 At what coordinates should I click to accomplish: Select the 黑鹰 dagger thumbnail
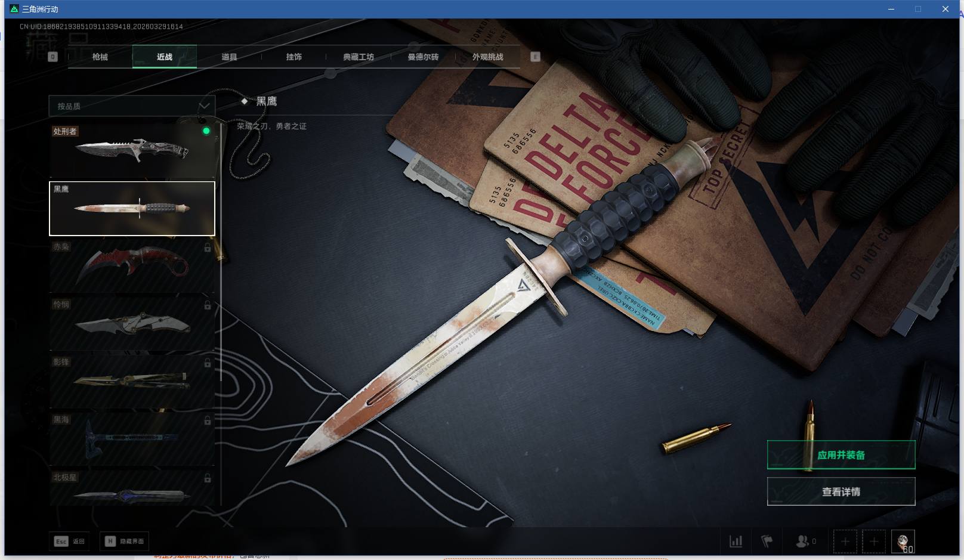(x=132, y=209)
